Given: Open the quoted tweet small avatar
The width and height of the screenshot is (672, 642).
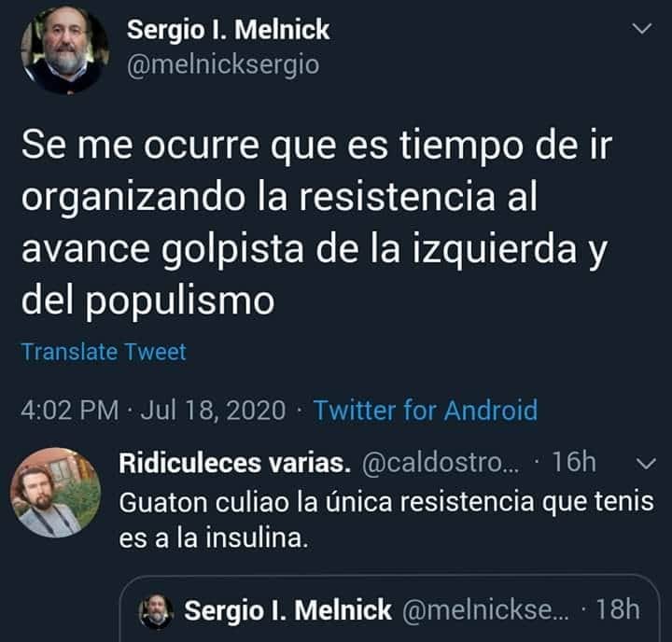Looking at the screenshot, I should 157,610.
